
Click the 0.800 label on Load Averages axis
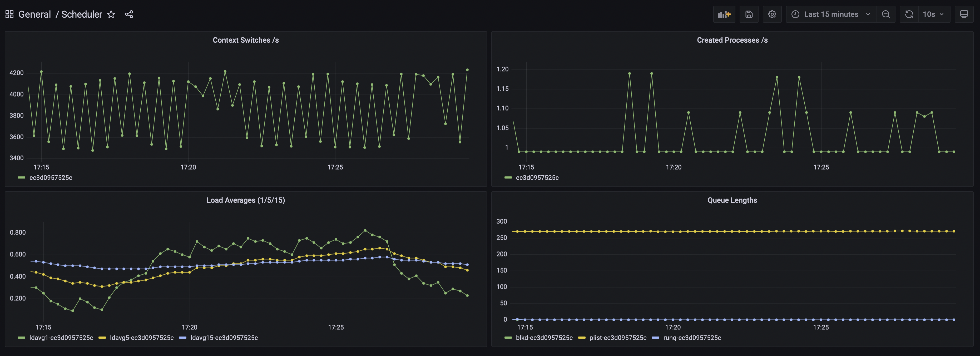(x=18, y=233)
